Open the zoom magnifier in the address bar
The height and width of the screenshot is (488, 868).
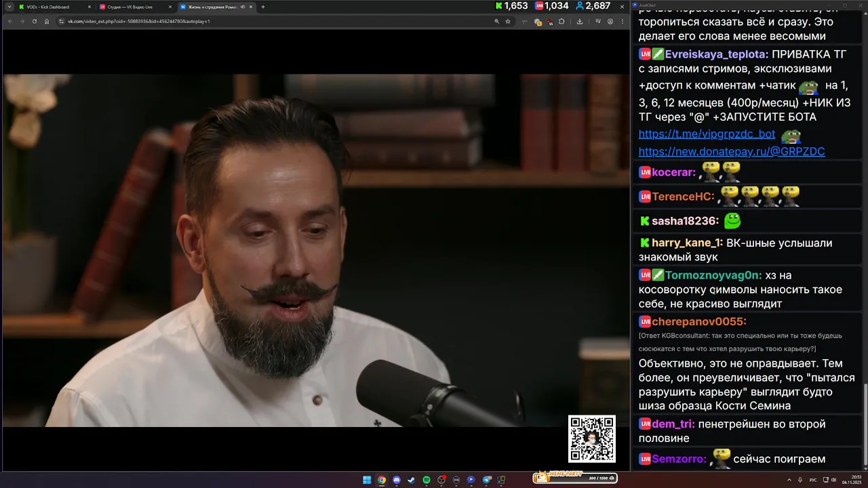tap(497, 21)
